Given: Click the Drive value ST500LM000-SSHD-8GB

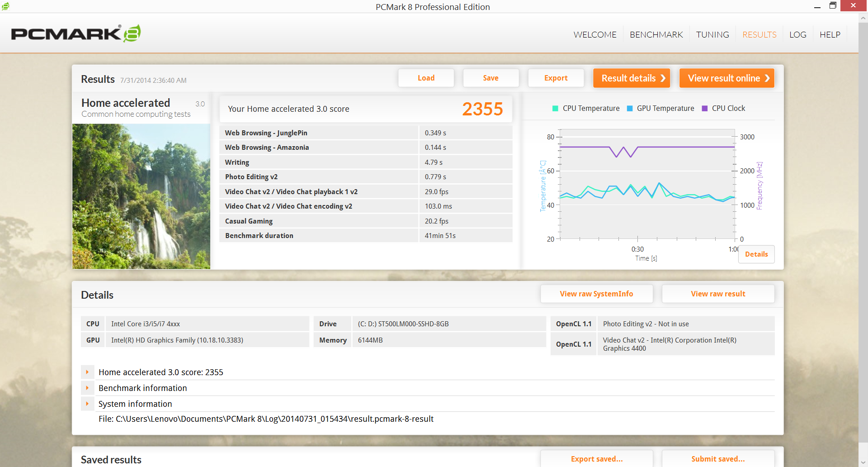Looking at the screenshot, I should click(x=403, y=324).
